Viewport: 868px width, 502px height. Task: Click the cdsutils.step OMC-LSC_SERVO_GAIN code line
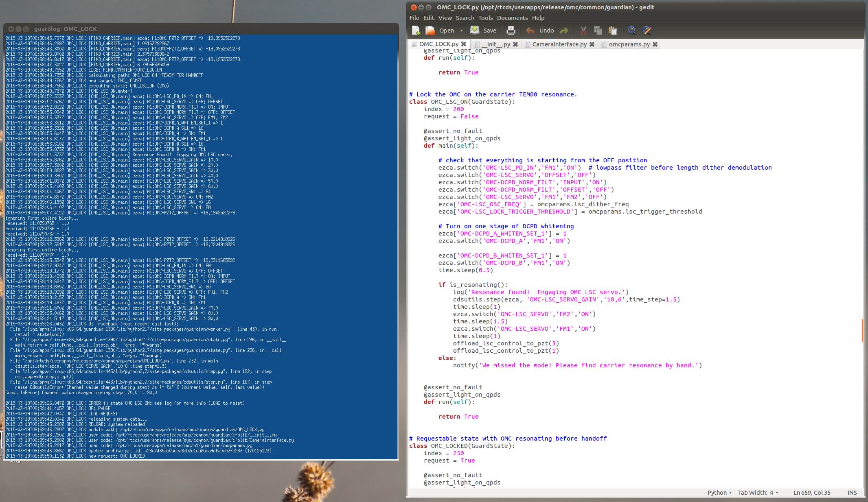click(566, 299)
